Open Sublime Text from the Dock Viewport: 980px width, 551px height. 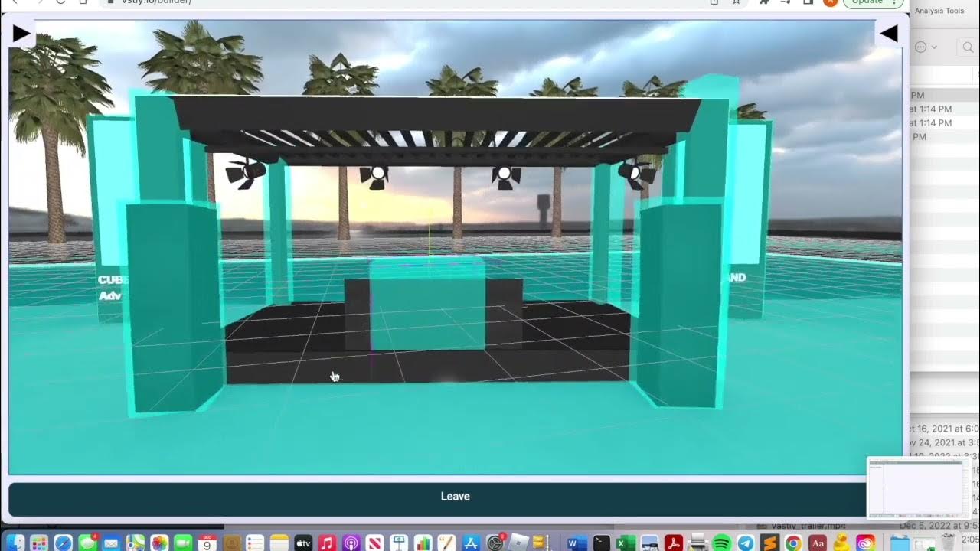click(769, 543)
